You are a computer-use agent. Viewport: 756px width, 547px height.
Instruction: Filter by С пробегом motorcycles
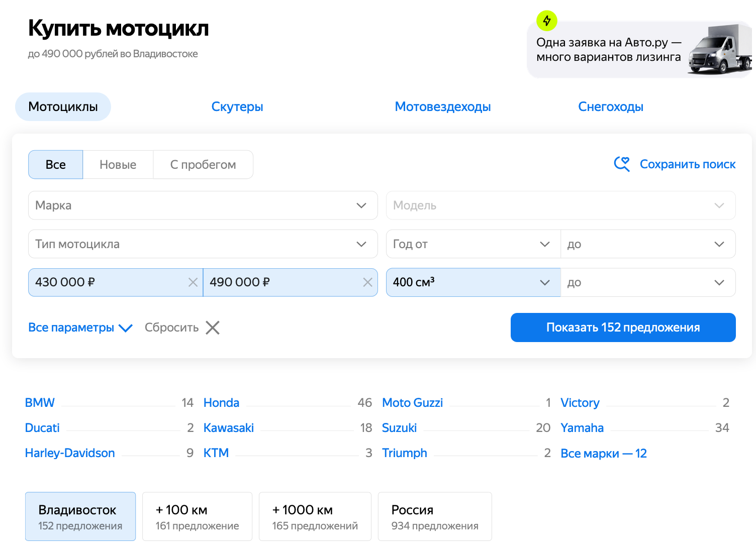click(x=203, y=165)
